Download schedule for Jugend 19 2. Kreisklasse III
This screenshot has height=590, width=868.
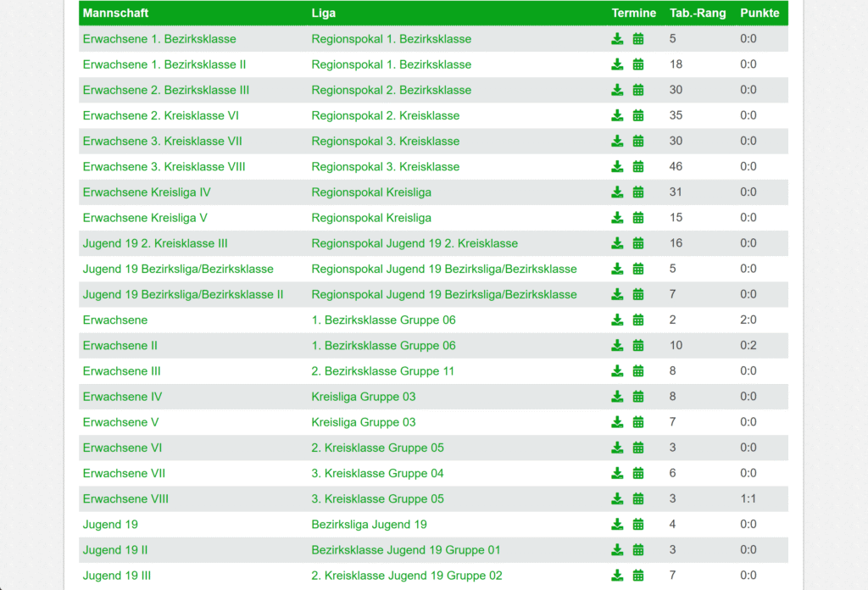tap(617, 243)
